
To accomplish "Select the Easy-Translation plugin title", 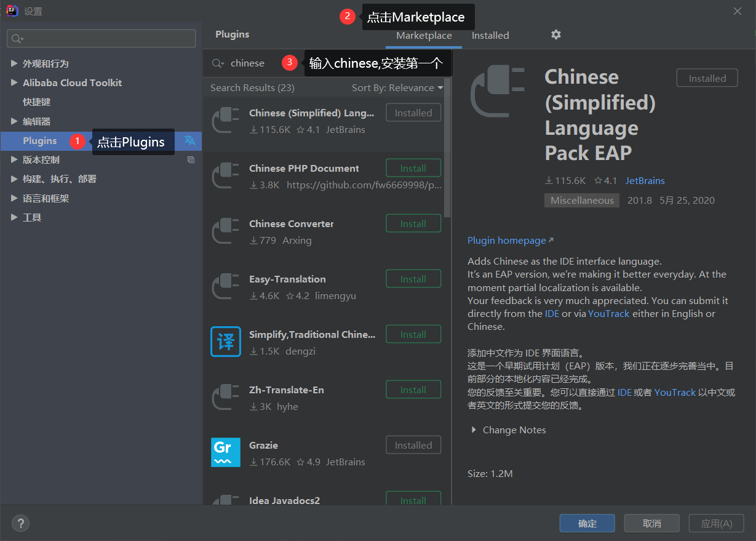I will 287,279.
